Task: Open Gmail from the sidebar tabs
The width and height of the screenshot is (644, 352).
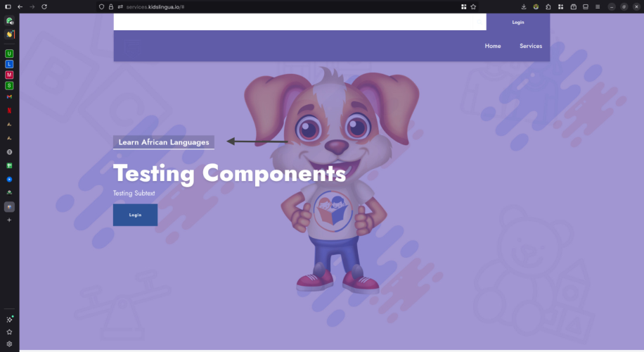Action: (x=9, y=96)
